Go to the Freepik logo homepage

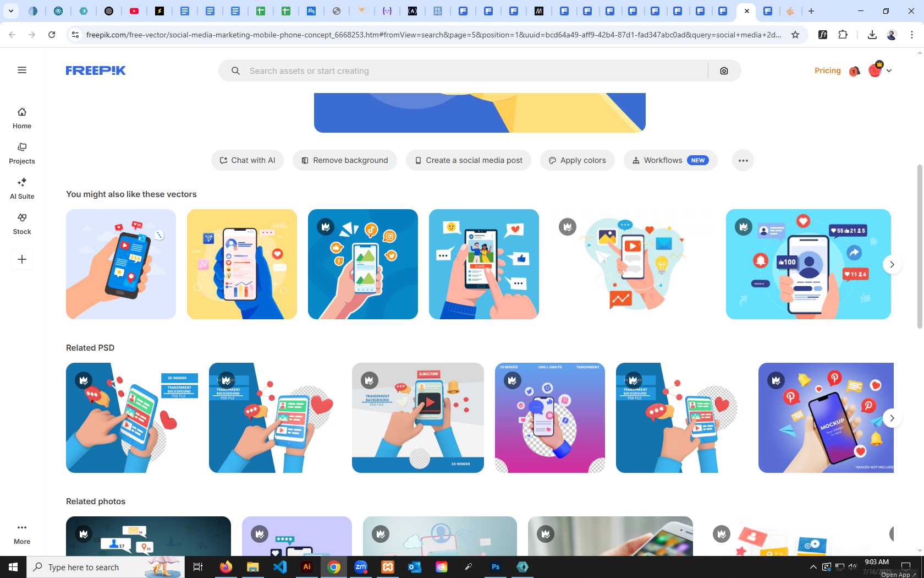[x=96, y=70]
